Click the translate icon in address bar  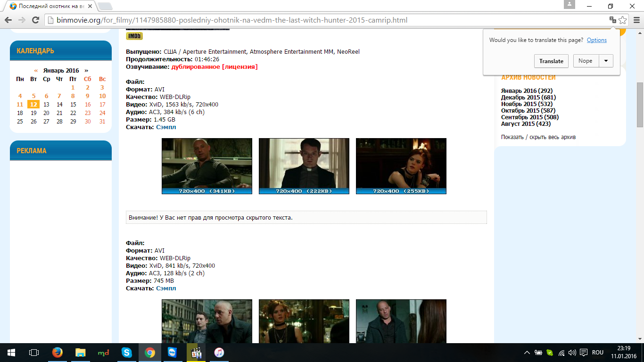point(612,20)
